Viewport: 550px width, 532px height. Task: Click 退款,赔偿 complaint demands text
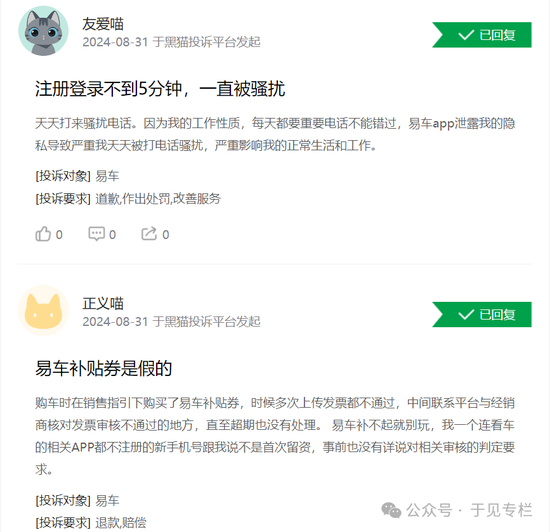pos(121,523)
